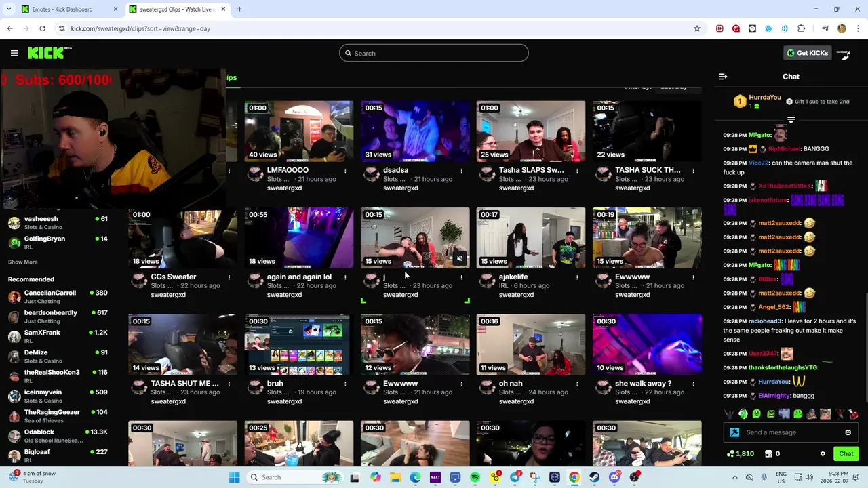Open the ajakelife clip title link
Viewport: 868px width, 488px height.
513,277
